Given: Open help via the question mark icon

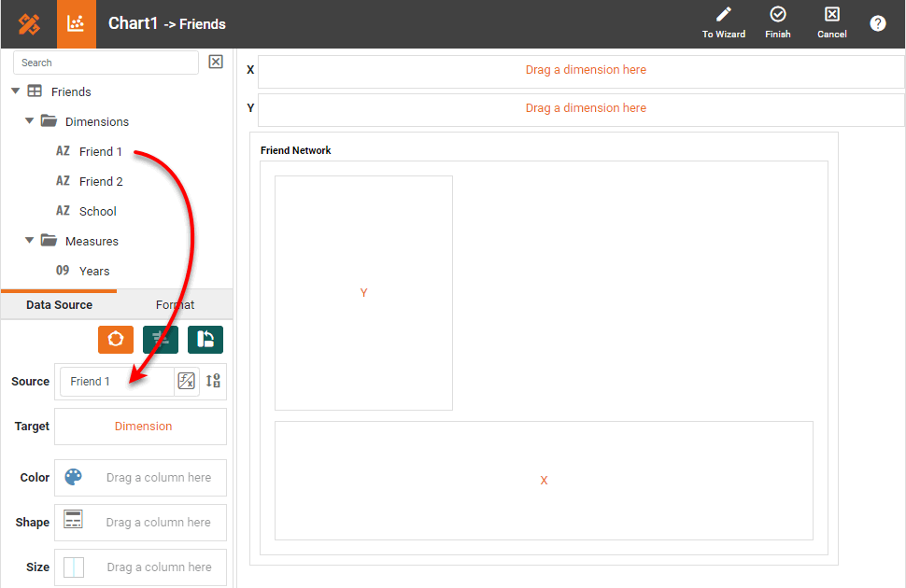Looking at the screenshot, I should (878, 23).
